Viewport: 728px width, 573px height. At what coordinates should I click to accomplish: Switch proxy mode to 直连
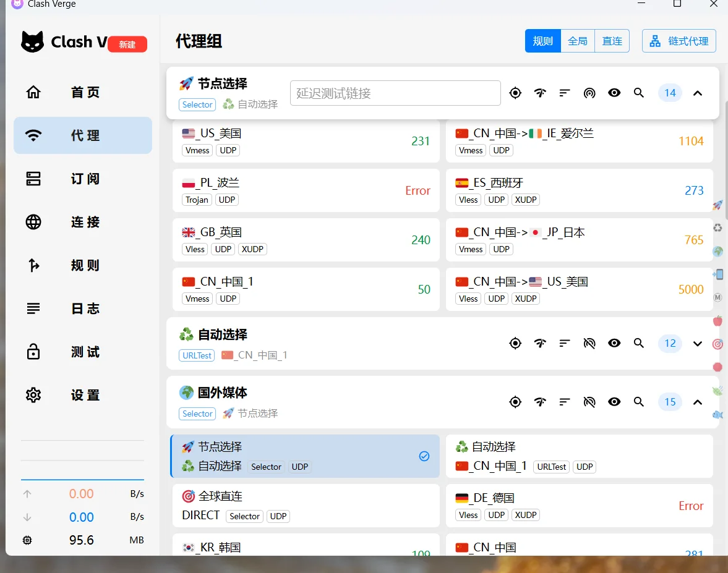click(x=612, y=41)
